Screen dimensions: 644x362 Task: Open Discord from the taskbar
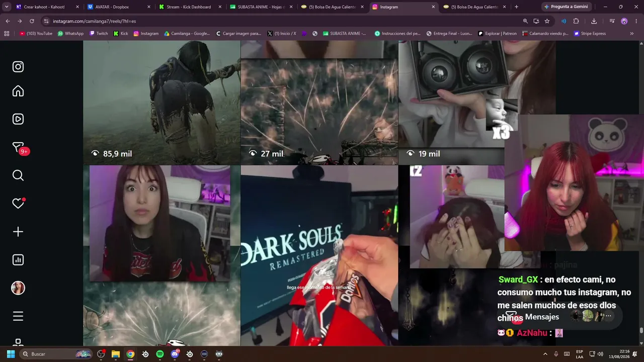(x=175, y=354)
